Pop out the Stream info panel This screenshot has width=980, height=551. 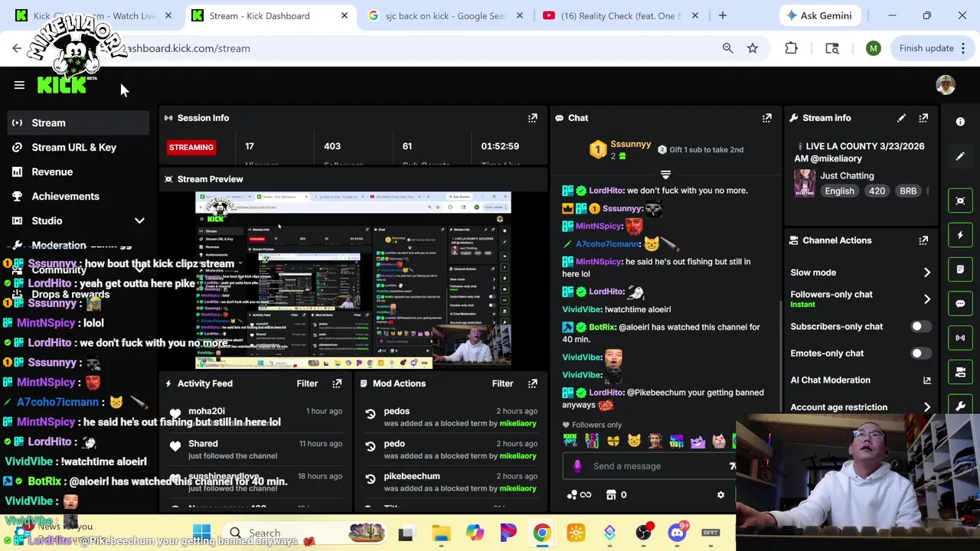tap(923, 118)
